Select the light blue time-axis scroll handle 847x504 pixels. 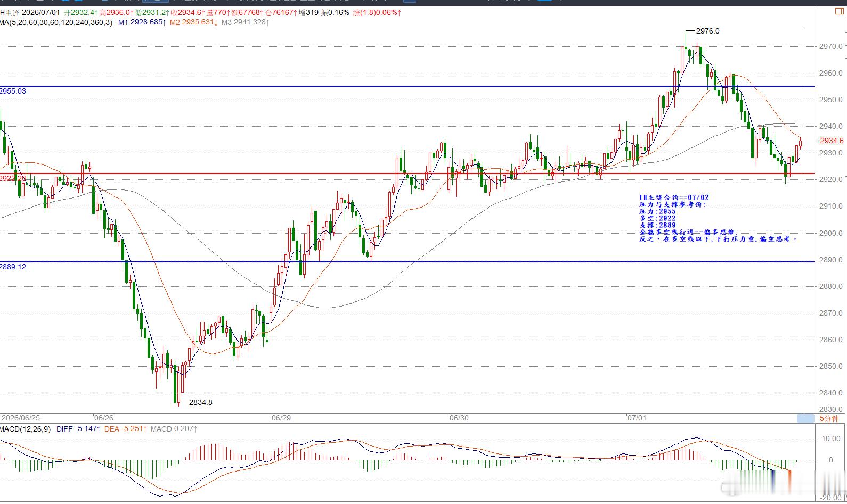pos(805,419)
